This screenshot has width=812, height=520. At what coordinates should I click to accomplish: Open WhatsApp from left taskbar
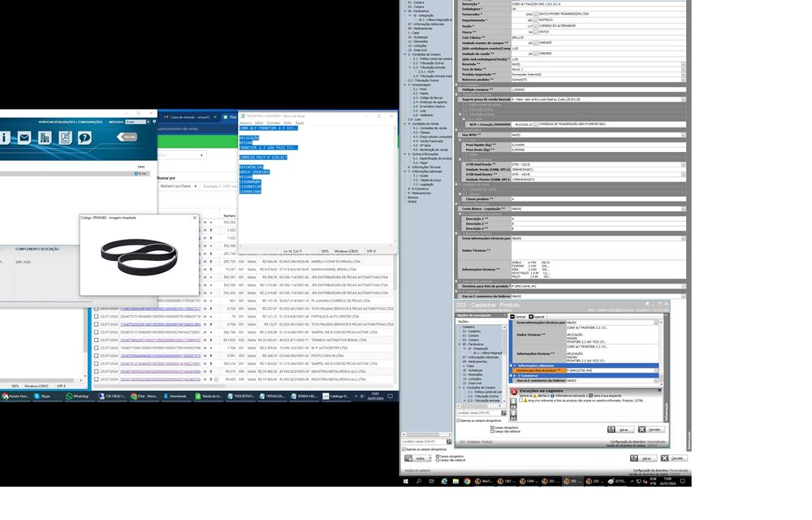pos(78,396)
